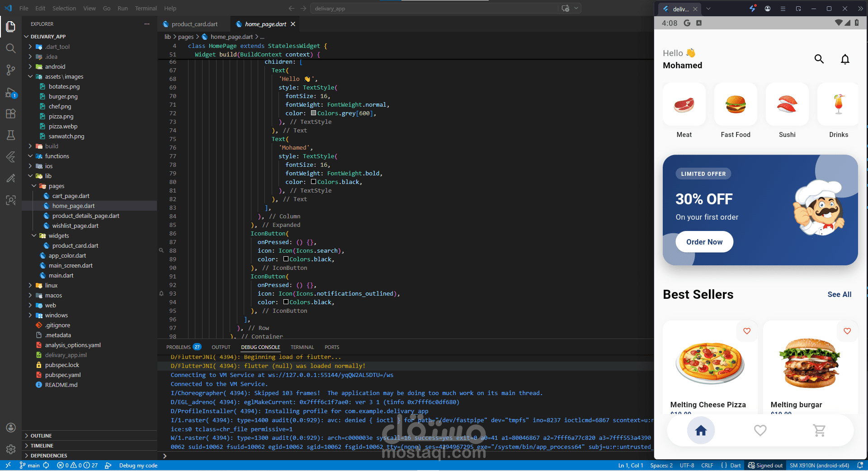Click the Colors.grey[600] color swatch

point(313,113)
